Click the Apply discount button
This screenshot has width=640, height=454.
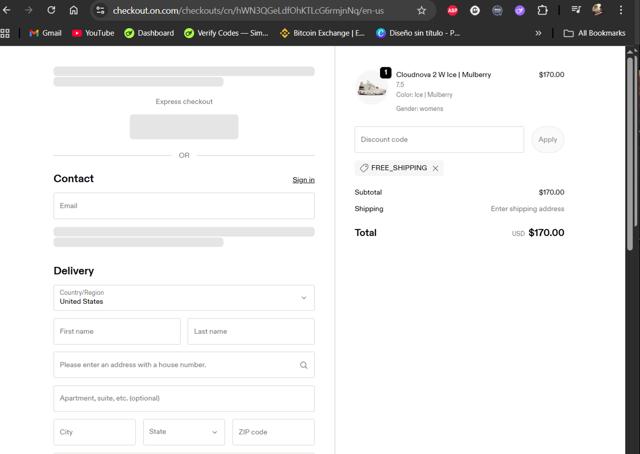[x=548, y=140]
